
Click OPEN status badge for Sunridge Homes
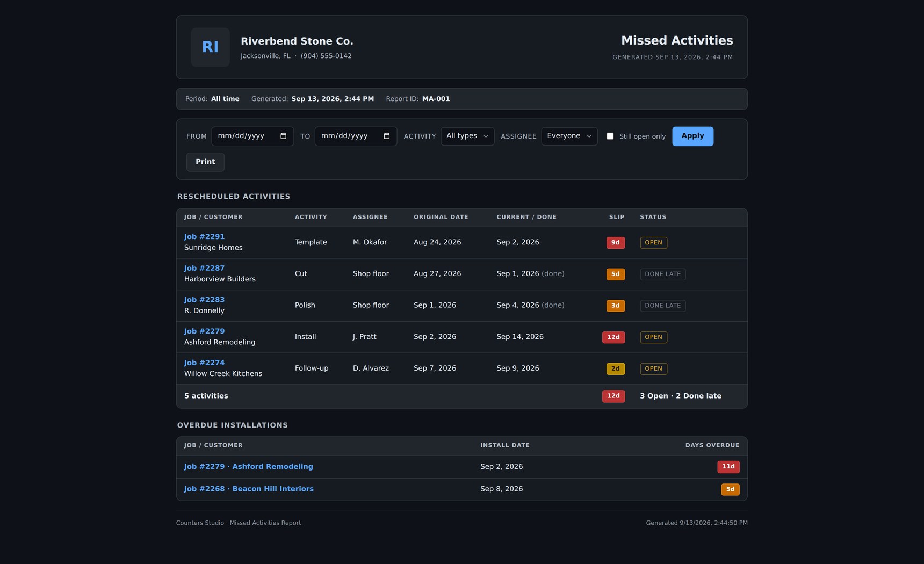click(653, 243)
